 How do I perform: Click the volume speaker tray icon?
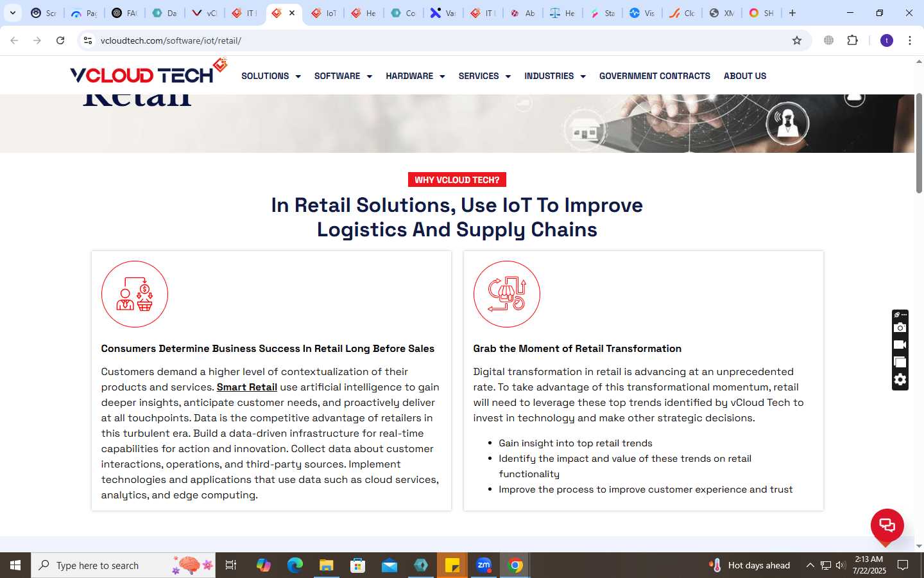pos(841,565)
